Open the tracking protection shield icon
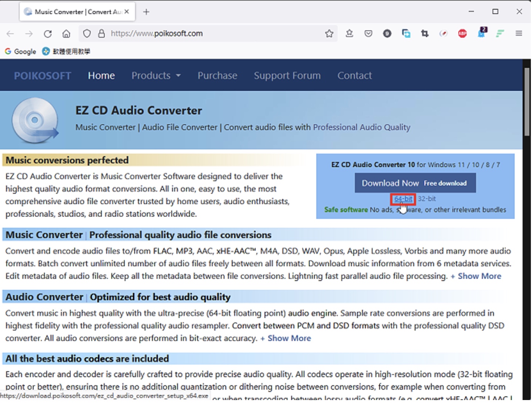Image resolution: width=532 pixels, height=403 pixels. 87,34
